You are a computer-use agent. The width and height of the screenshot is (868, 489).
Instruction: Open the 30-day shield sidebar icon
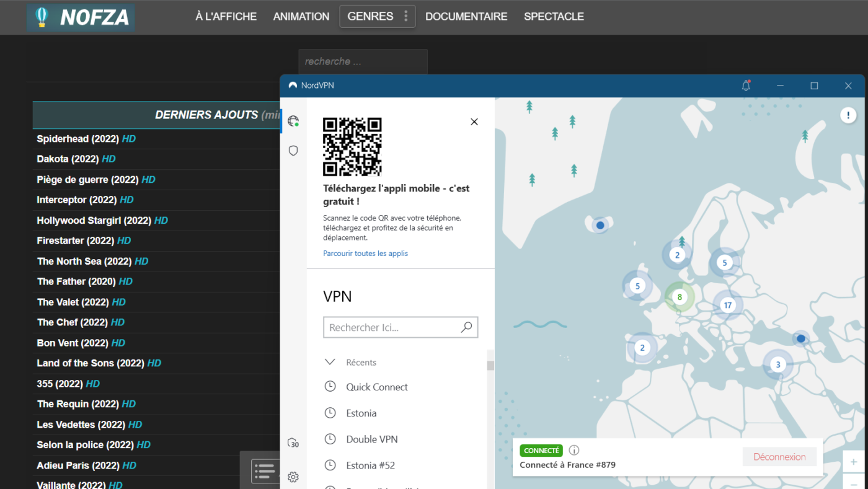click(x=293, y=443)
